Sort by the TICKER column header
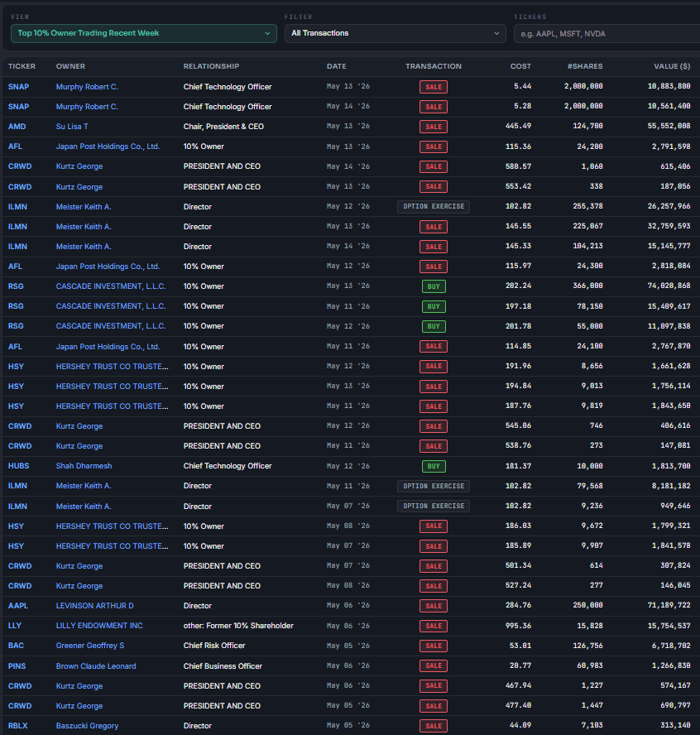700x735 pixels. click(x=22, y=66)
